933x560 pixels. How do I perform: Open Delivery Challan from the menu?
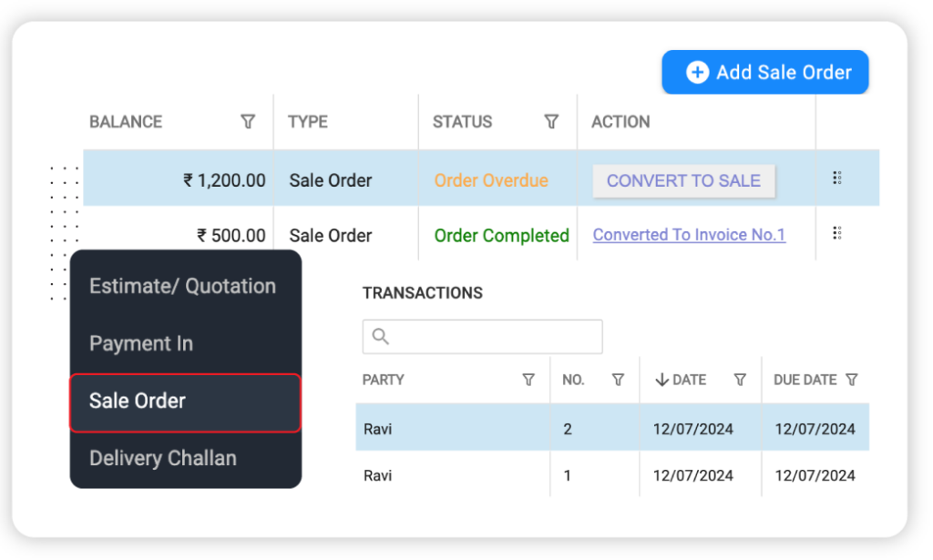pos(163,458)
